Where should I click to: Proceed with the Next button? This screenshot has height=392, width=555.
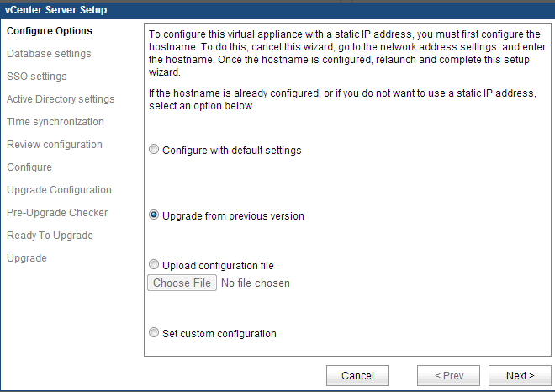pyautogui.click(x=520, y=375)
